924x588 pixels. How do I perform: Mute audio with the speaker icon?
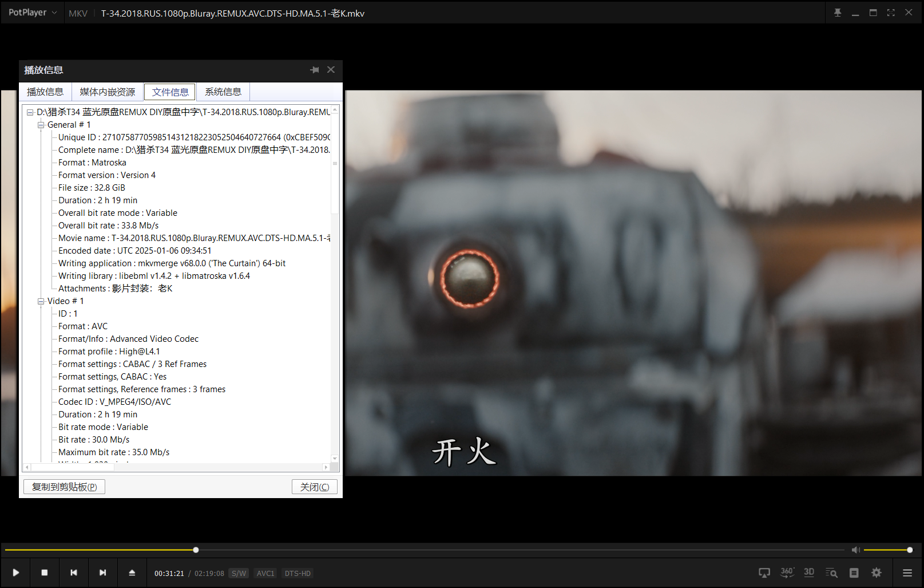pyautogui.click(x=856, y=550)
